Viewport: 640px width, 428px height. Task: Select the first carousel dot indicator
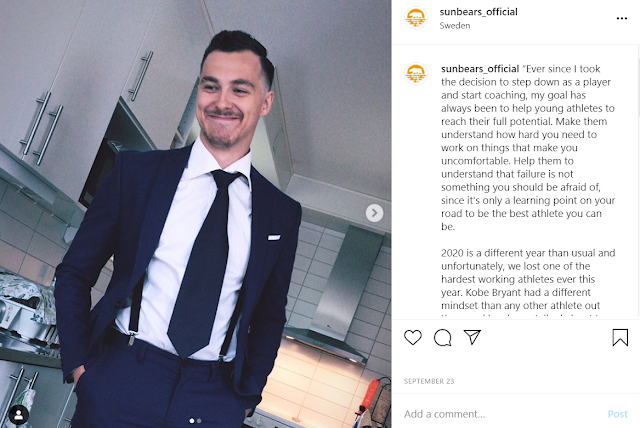point(192,420)
